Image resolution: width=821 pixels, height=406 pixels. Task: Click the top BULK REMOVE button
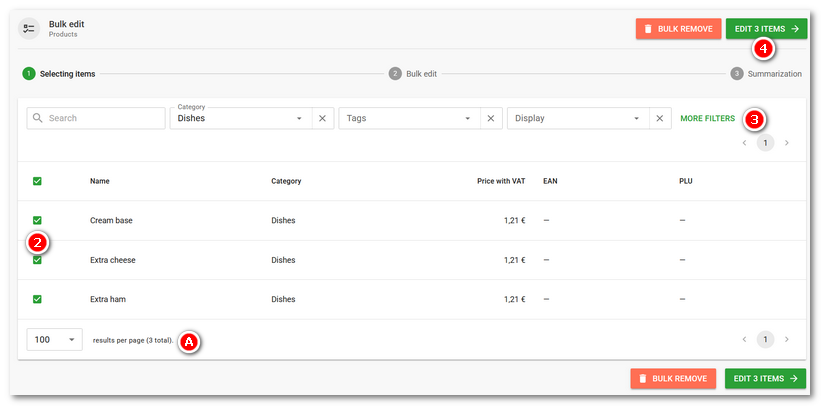(678, 29)
